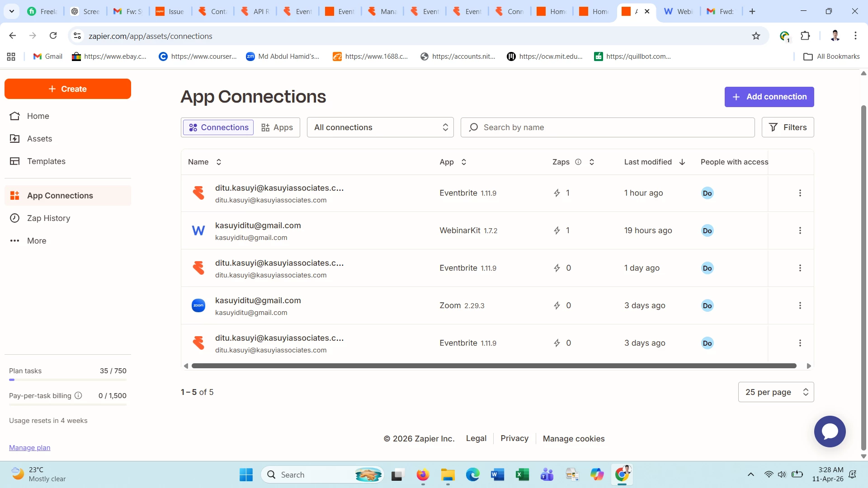Bookmark this page with the star icon
Viewport: 868px width, 488px height.
tap(756, 36)
